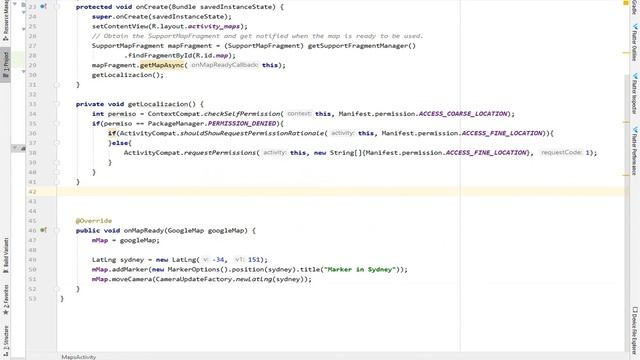Image resolution: width=640 pixels, height=360 pixels.
Task: Click the SupportMapFragment comment line
Action: point(258,36)
